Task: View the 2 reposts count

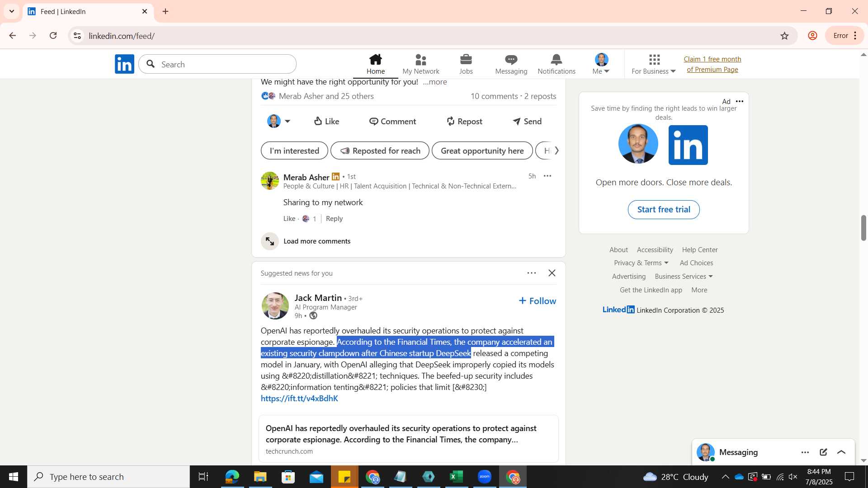Action: click(540, 96)
